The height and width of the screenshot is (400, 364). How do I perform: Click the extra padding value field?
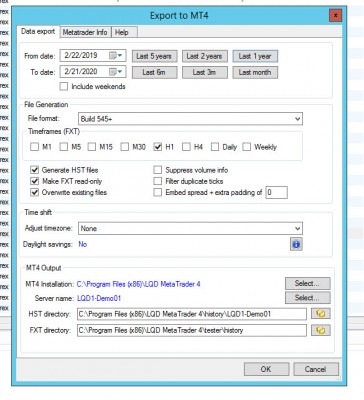click(276, 192)
